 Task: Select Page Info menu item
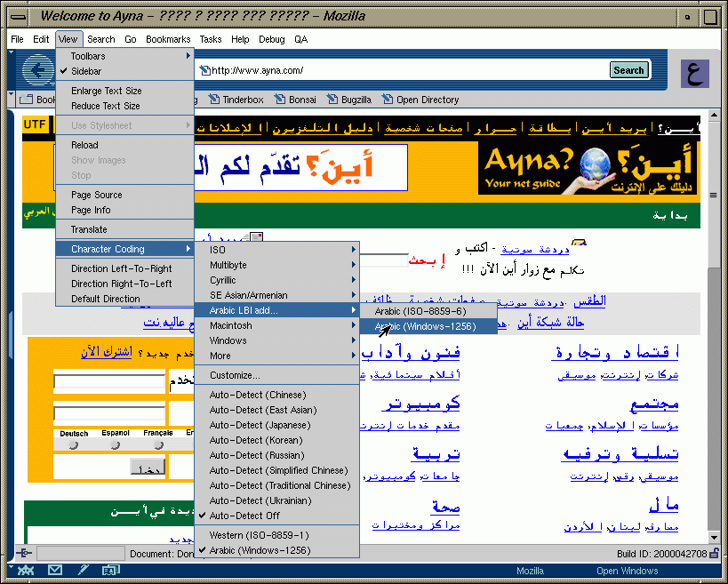point(124,211)
